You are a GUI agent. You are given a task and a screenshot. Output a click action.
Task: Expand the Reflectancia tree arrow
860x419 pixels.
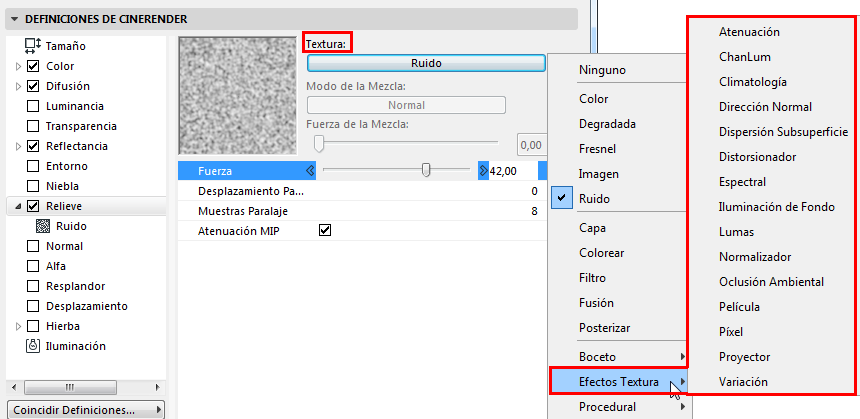tap(18, 146)
